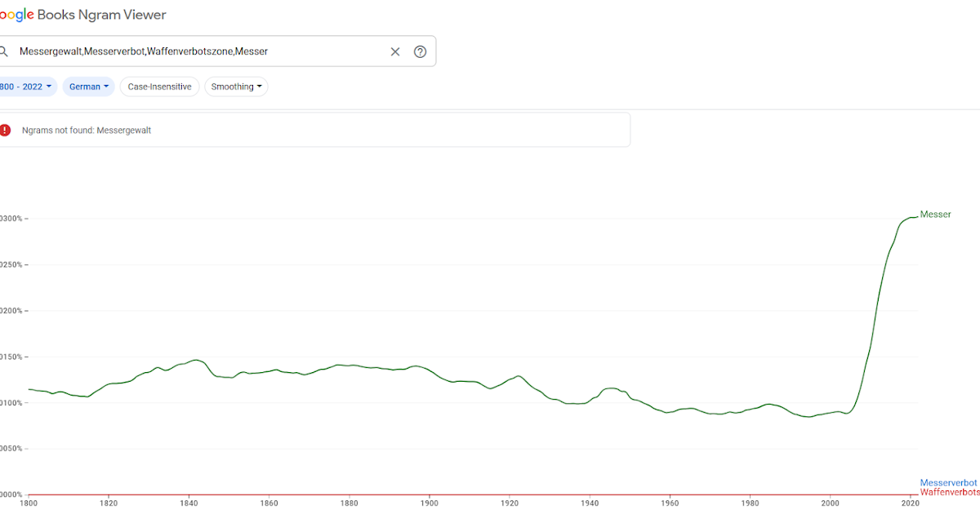Screen dimensions: 980x514
Task: Open the German corpus dropdown
Action: 88,86
